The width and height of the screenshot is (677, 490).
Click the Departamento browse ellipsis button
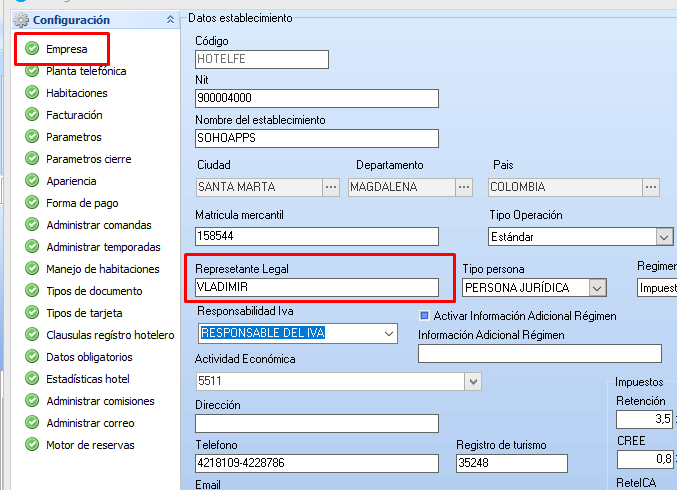(464, 187)
